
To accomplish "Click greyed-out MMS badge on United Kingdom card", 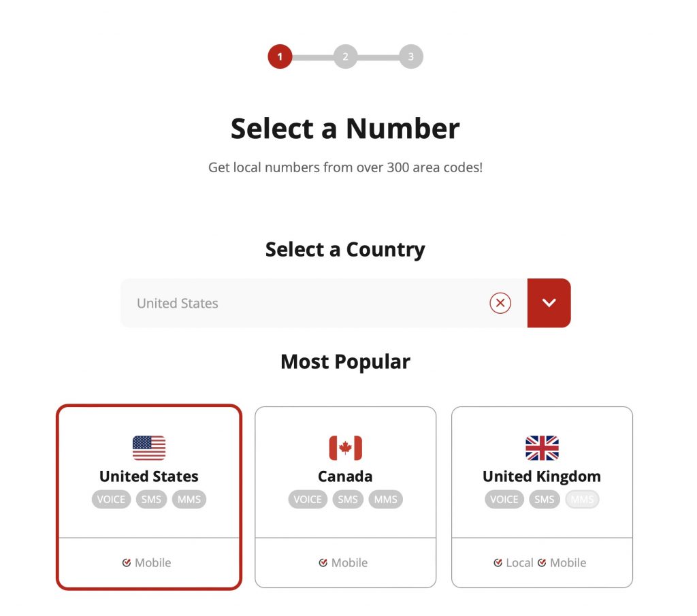I will (582, 500).
